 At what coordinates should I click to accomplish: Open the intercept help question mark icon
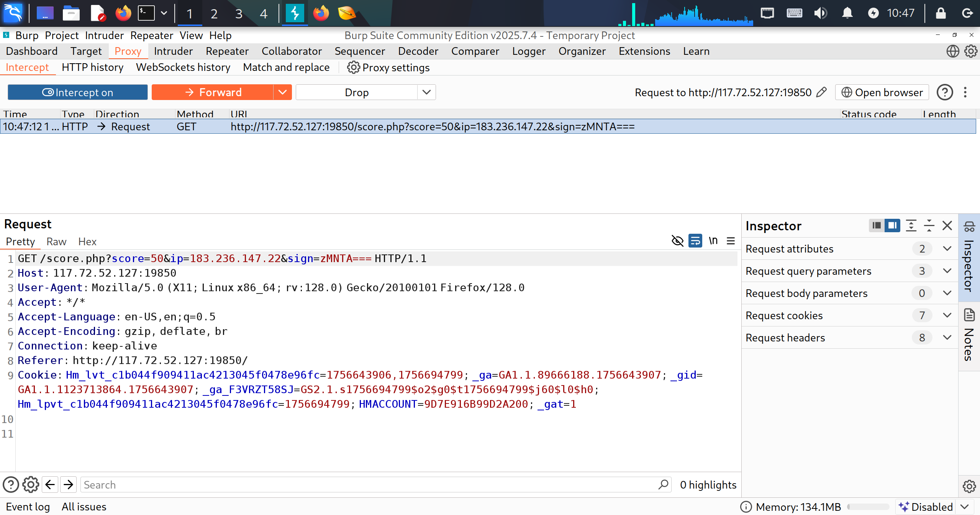coord(944,92)
